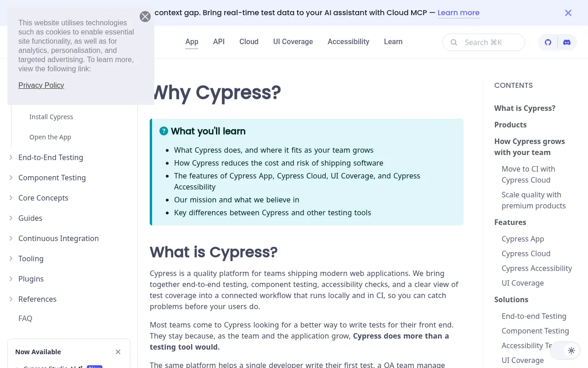Expand the Plugins sidebar section
Viewport: 588px width, 368px height.
pyautogui.click(x=11, y=279)
